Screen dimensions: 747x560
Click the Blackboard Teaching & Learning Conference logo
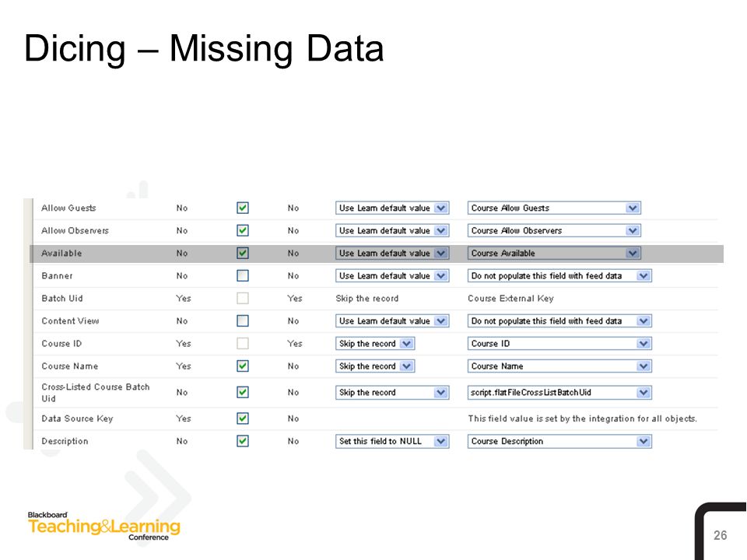click(x=103, y=527)
